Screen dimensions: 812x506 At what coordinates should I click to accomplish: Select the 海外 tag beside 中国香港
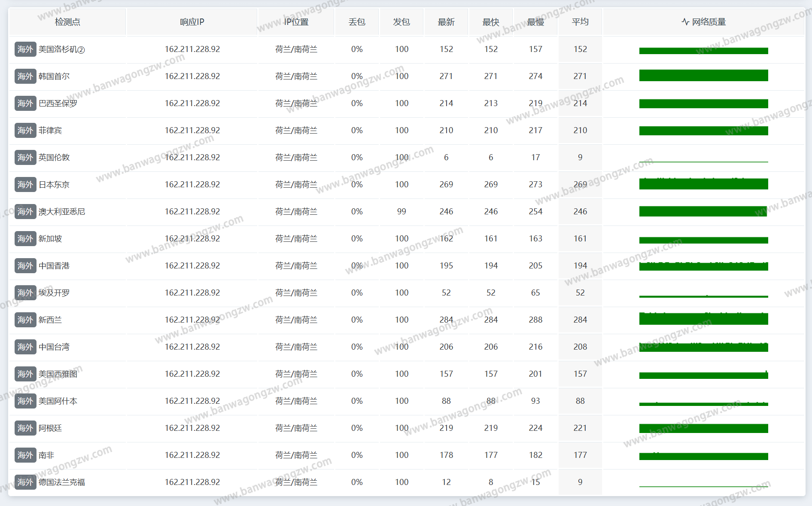click(x=25, y=266)
